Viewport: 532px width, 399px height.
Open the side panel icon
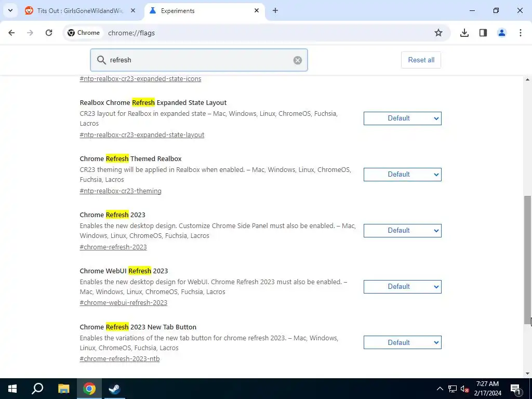(483, 33)
